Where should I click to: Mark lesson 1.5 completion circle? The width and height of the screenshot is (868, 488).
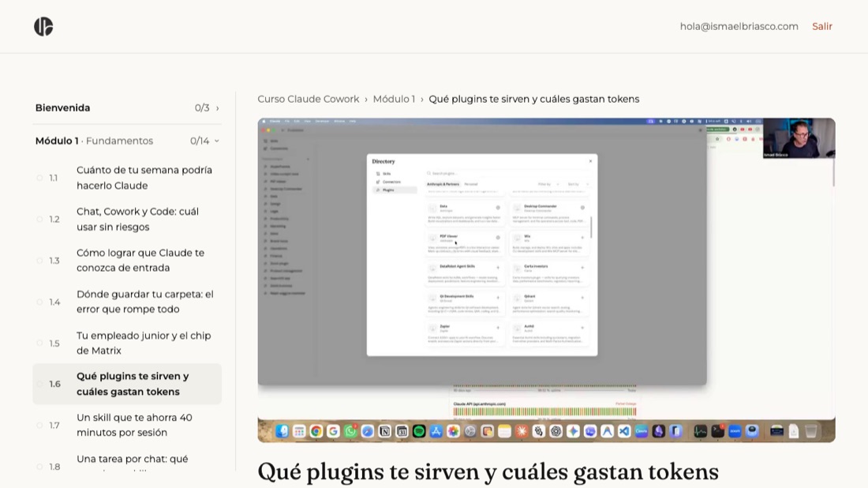[x=39, y=343]
